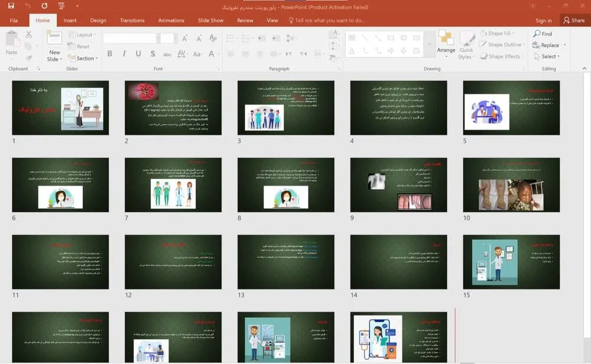
Task: Open the Animations tab
Action: point(171,20)
